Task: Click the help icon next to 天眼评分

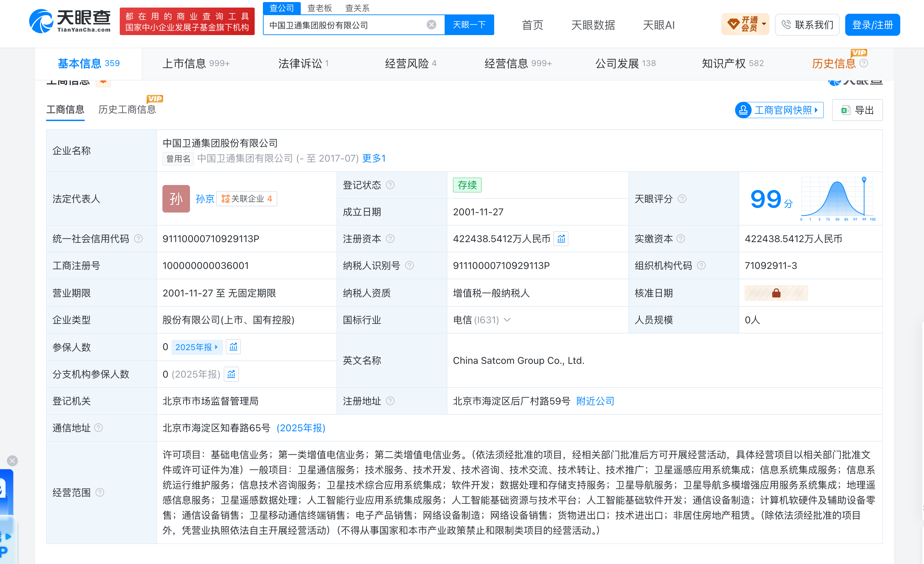Action: 682,199
